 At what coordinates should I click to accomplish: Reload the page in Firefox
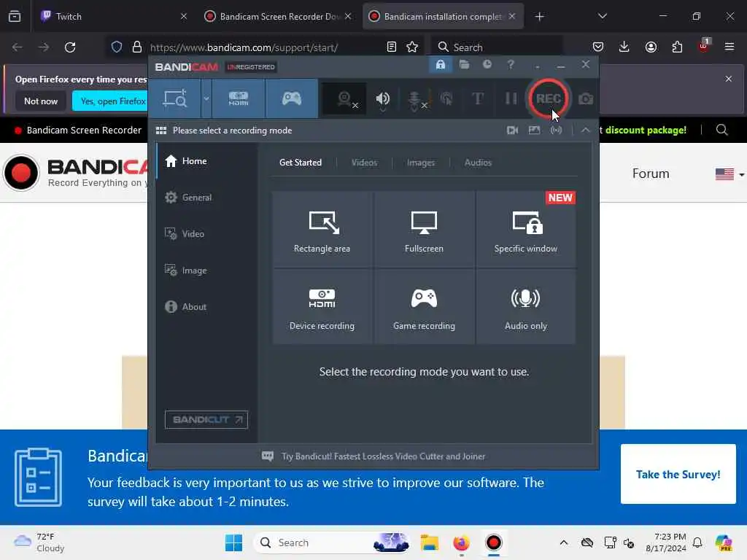pyautogui.click(x=70, y=47)
